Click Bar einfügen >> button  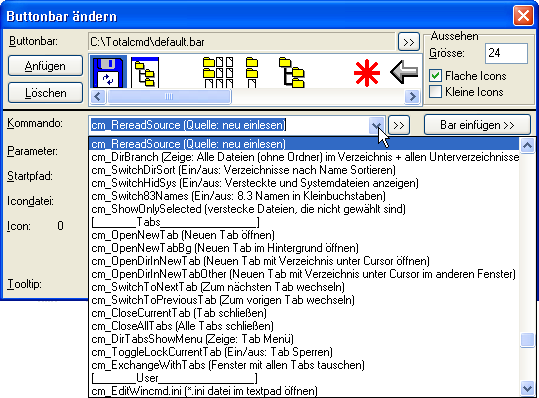[x=477, y=125]
